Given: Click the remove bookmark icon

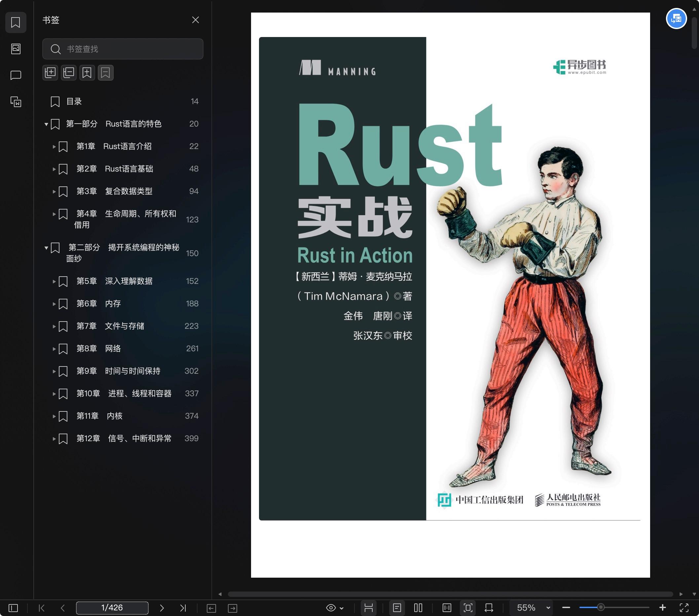Looking at the screenshot, I should point(106,72).
